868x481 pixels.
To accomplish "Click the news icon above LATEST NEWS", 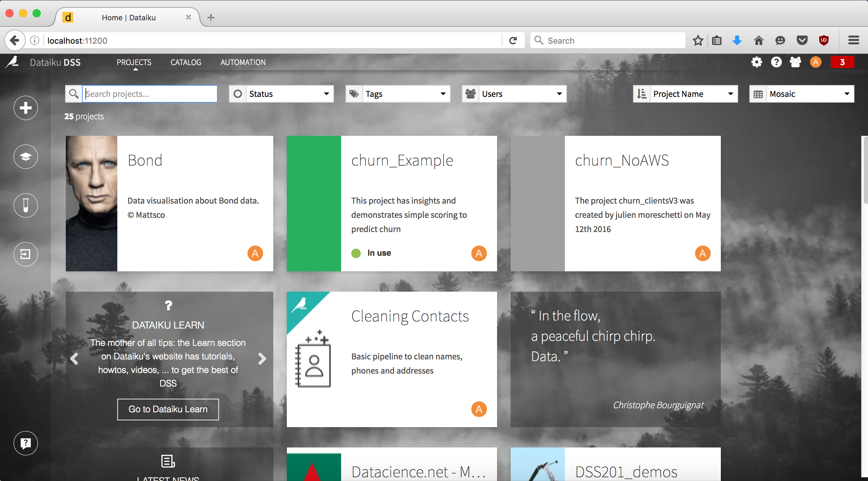I will (x=168, y=461).
